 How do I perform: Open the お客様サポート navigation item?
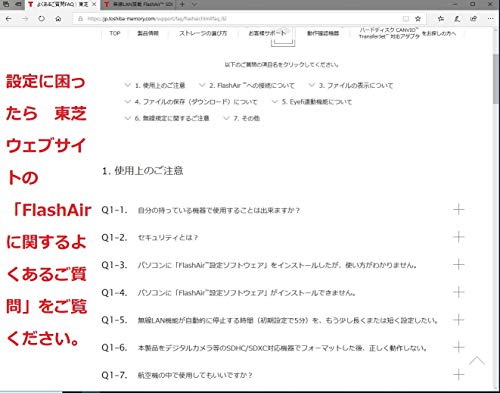[x=267, y=33]
